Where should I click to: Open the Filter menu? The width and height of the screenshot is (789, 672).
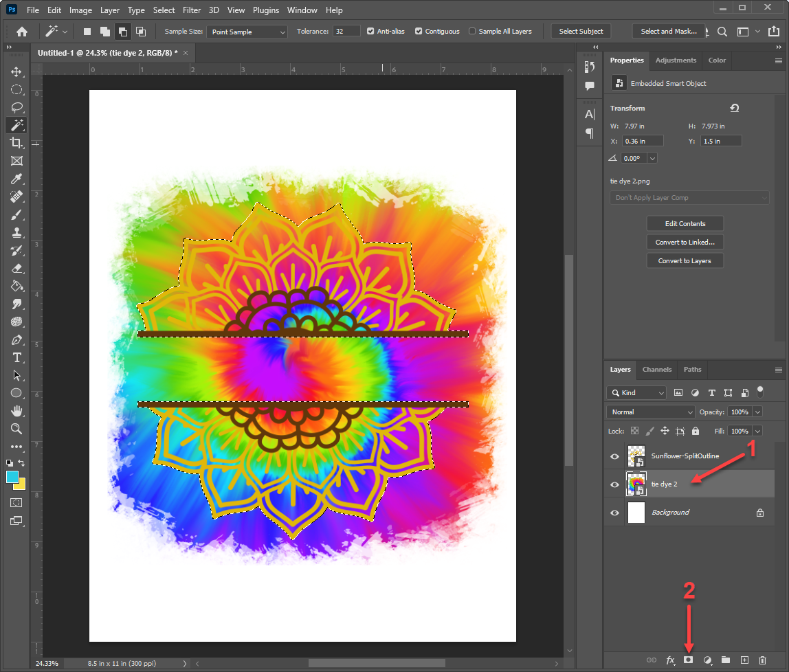point(191,10)
